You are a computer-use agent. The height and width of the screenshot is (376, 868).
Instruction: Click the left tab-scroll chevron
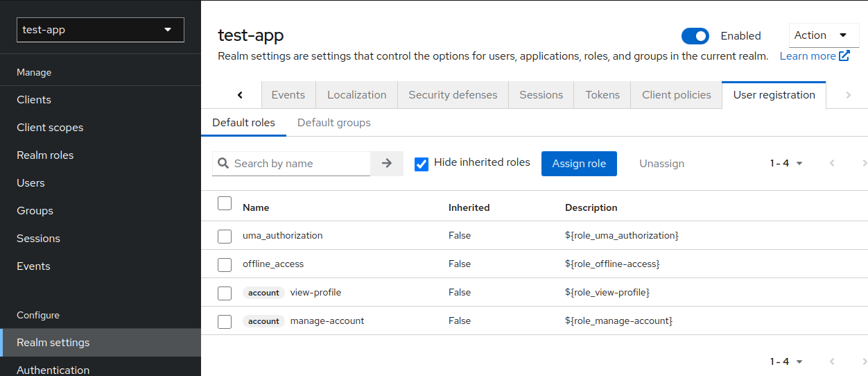240,95
